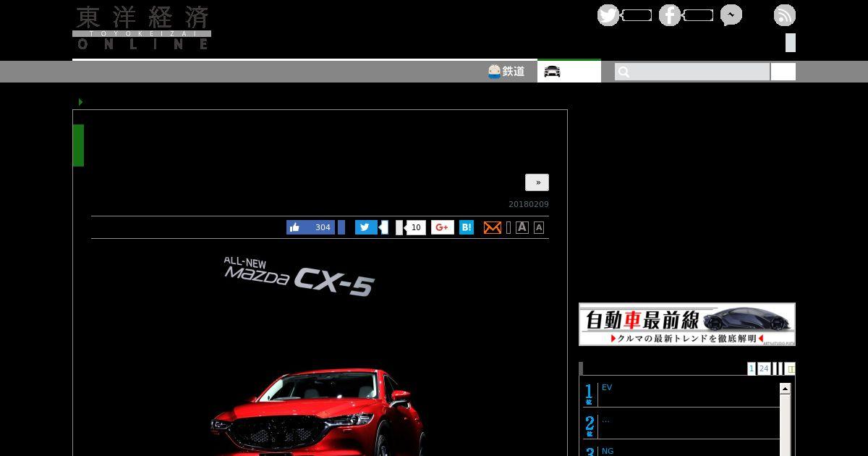
Task: Select the ranking tab labeled 24
Action: [x=764, y=368]
